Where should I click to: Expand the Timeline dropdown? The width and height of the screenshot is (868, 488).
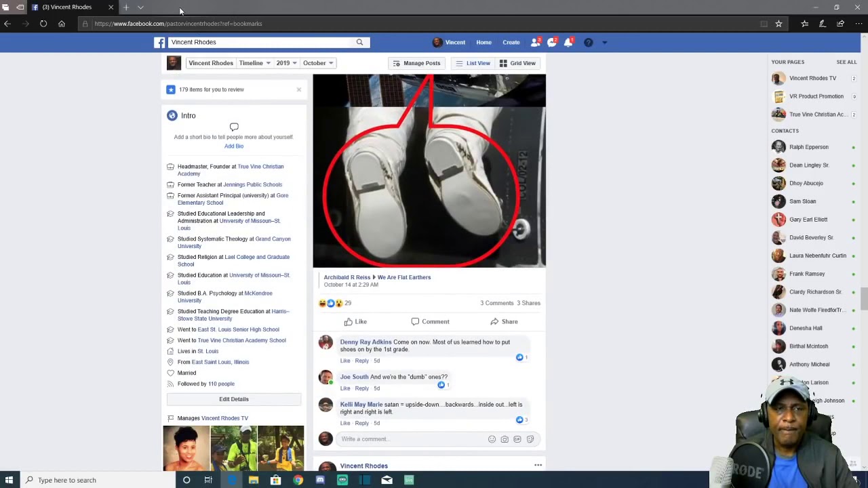pos(254,63)
